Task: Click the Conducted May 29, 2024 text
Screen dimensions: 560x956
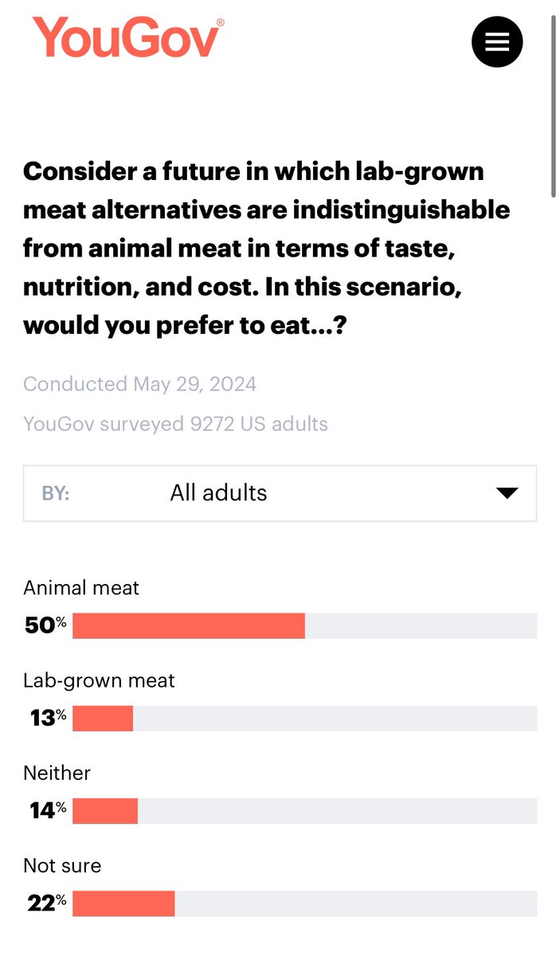Action: click(139, 384)
